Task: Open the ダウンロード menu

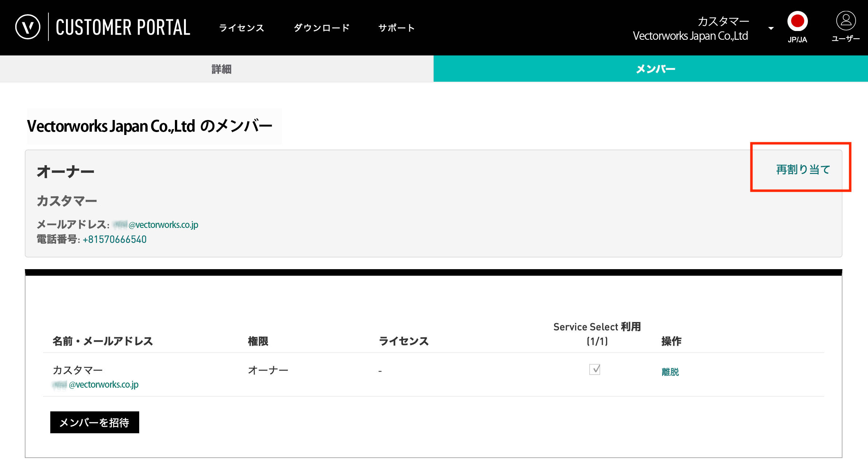Action: (321, 28)
